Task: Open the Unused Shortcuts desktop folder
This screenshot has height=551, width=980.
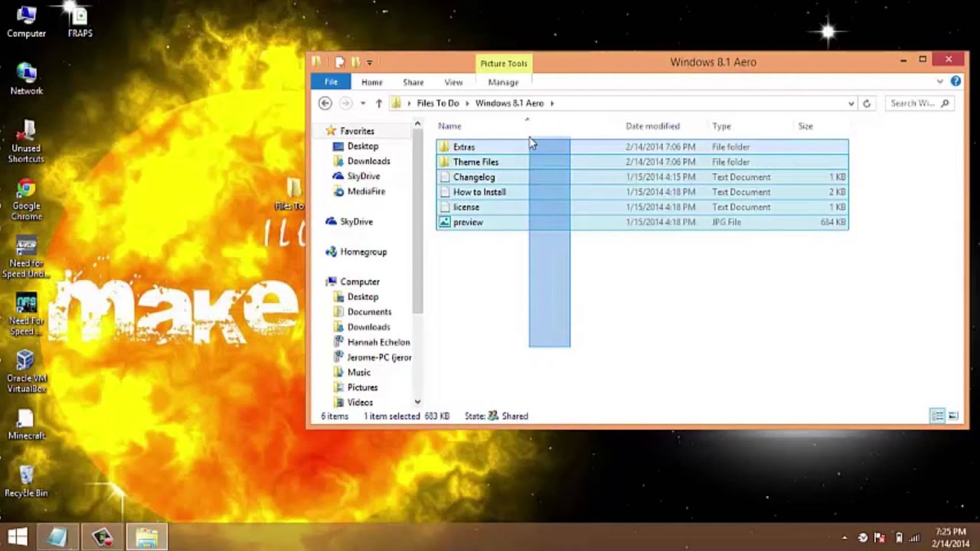Action: pos(26,142)
